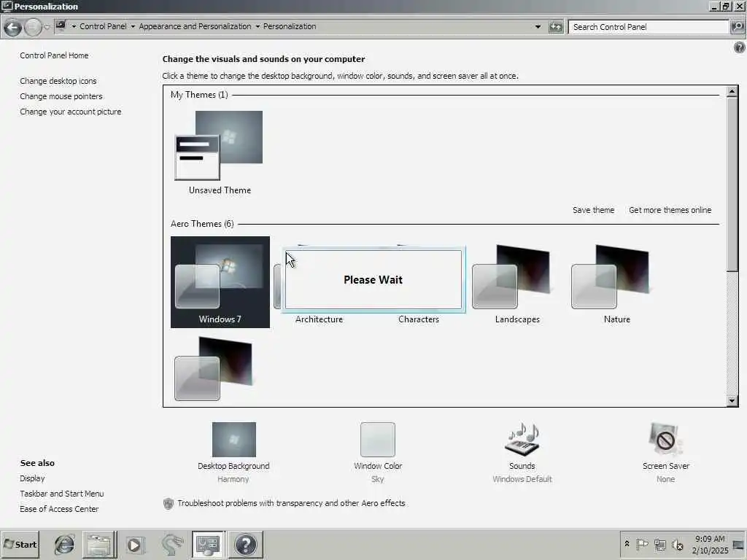
Task: Open Change mouse pointers
Action: pyautogui.click(x=61, y=96)
